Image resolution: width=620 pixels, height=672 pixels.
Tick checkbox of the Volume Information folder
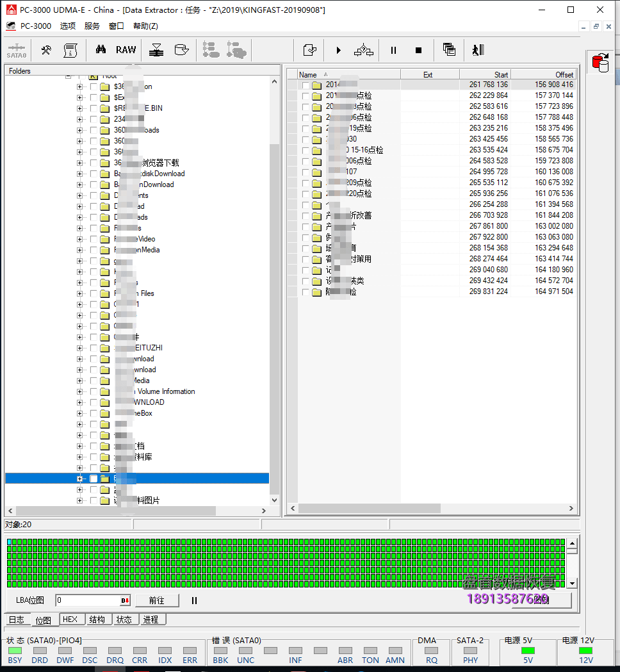[94, 391]
